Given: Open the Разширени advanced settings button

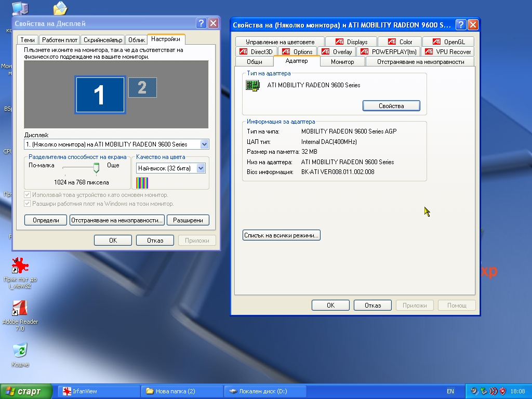Looking at the screenshot, I should pos(188,220).
